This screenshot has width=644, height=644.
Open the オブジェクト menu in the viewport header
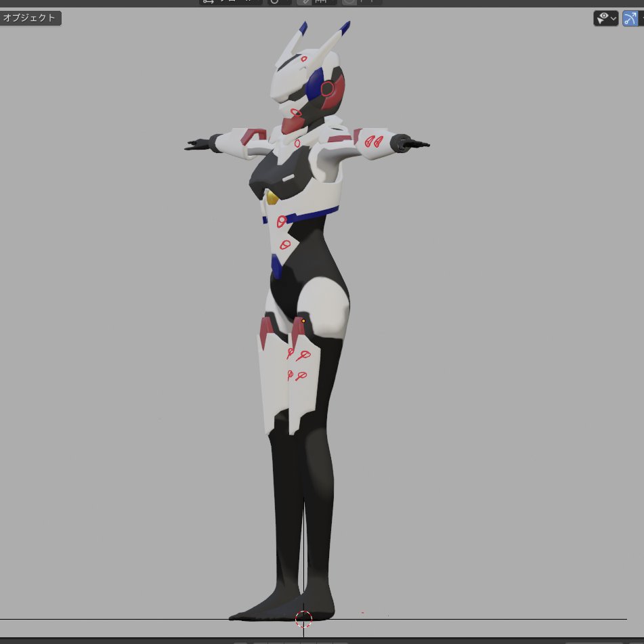point(30,18)
